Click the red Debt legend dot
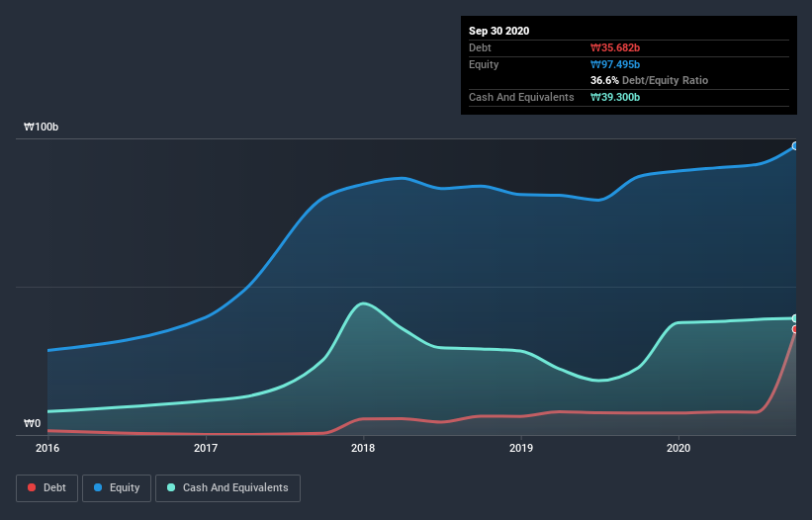The height and width of the screenshot is (520, 812). coord(32,487)
